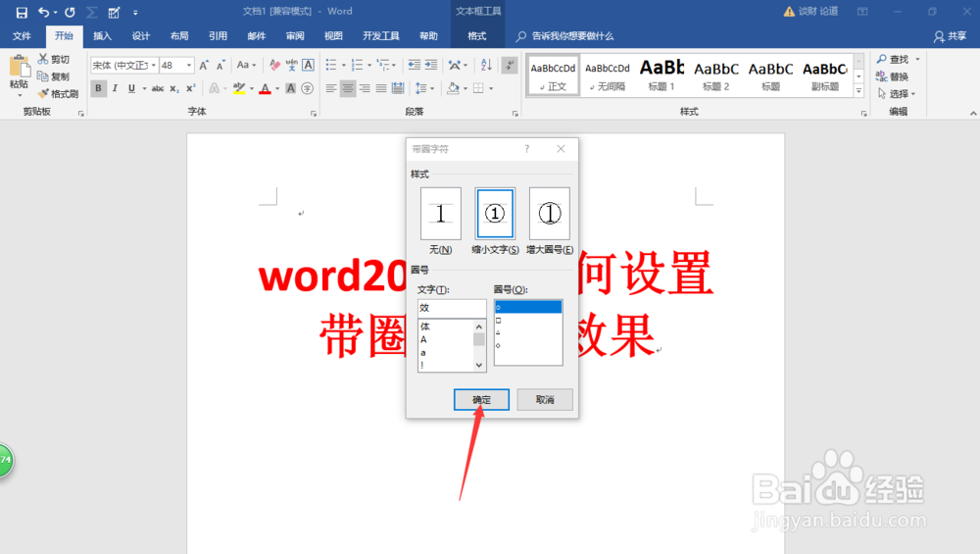Open the bullet list dropdown arrow
980x554 pixels.
(x=344, y=65)
